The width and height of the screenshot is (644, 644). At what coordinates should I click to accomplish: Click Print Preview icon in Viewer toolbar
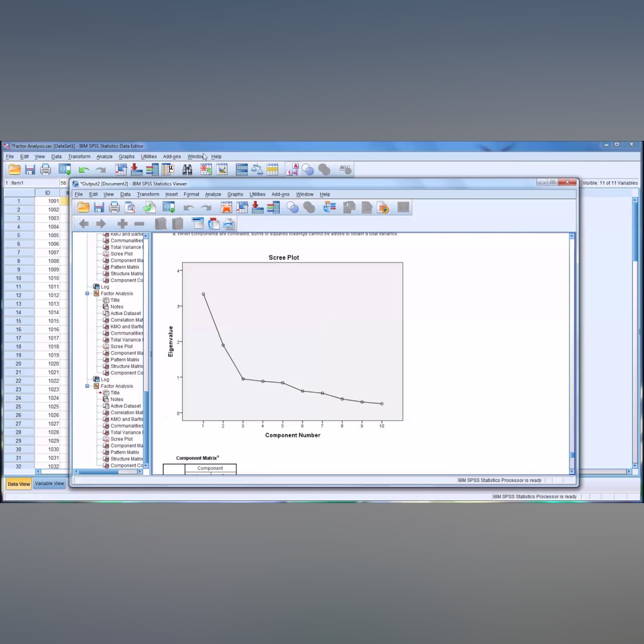pos(130,207)
